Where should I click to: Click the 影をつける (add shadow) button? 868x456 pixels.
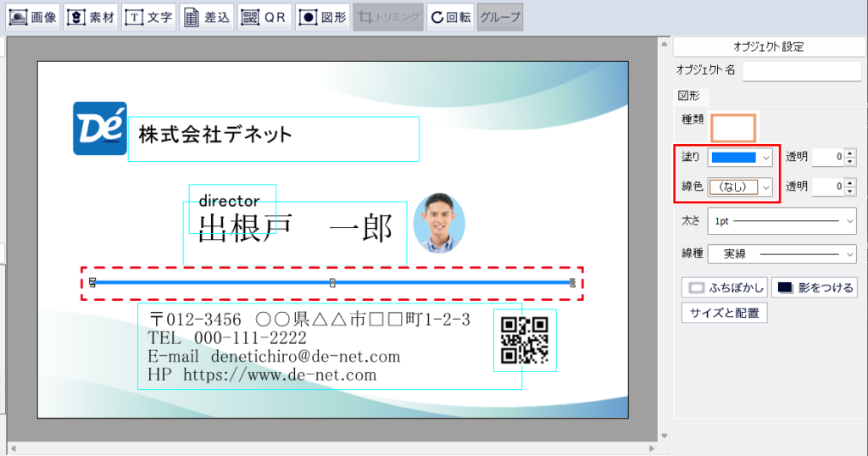click(815, 288)
